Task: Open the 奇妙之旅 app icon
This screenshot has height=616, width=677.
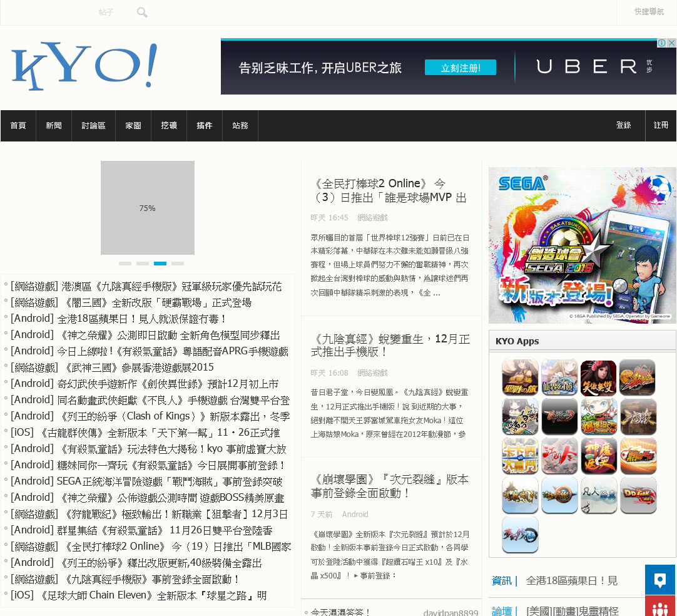Action: pos(559,495)
